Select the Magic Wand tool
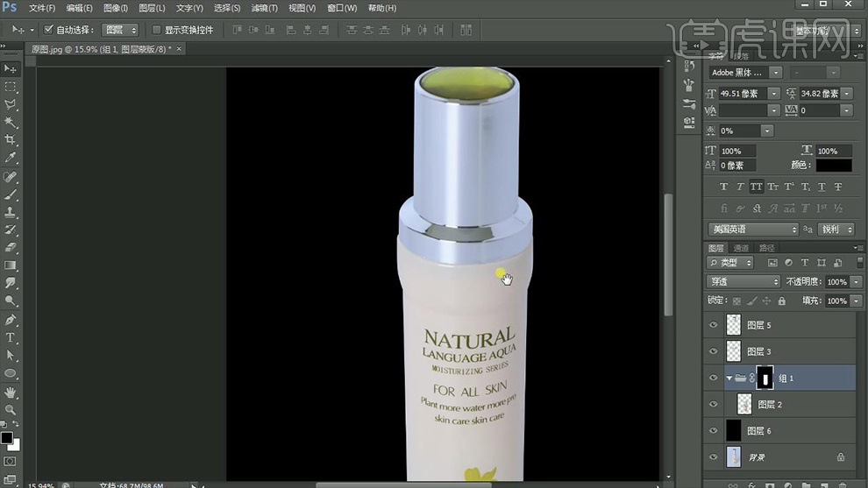This screenshot has height=488, width=868. point(10,122)
